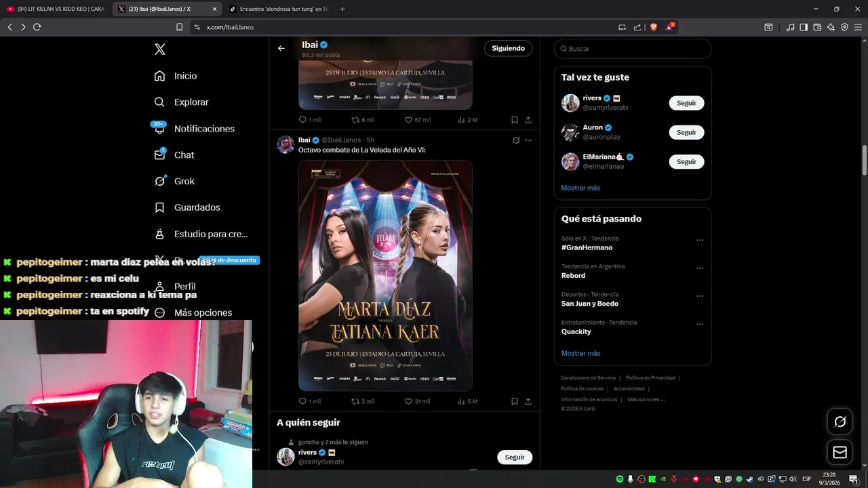Open the Inicio home page
This screenshot has height=488, width=868.
[176, 76]
